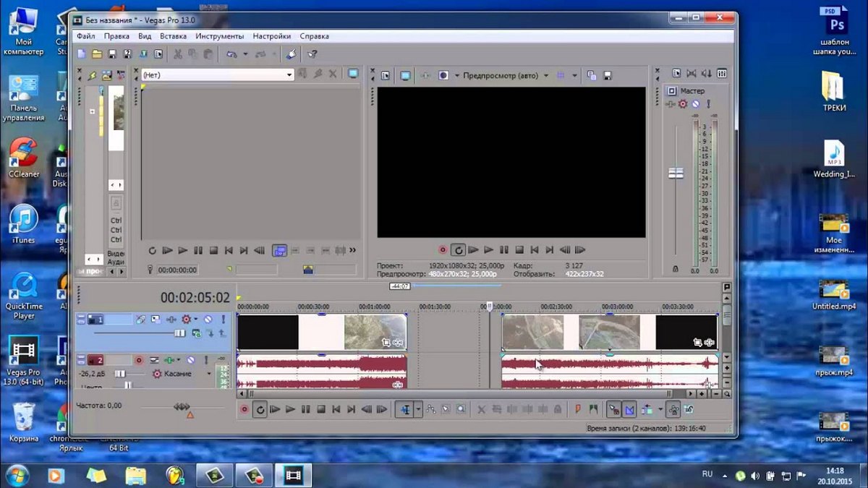Mute video track 1
The height and width of the screenshot is (488, 868).
tap(208, 319)
